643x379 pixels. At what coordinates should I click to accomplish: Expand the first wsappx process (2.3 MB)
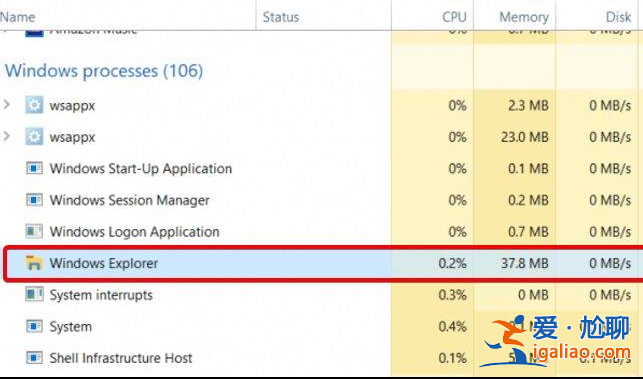[7, 105]
